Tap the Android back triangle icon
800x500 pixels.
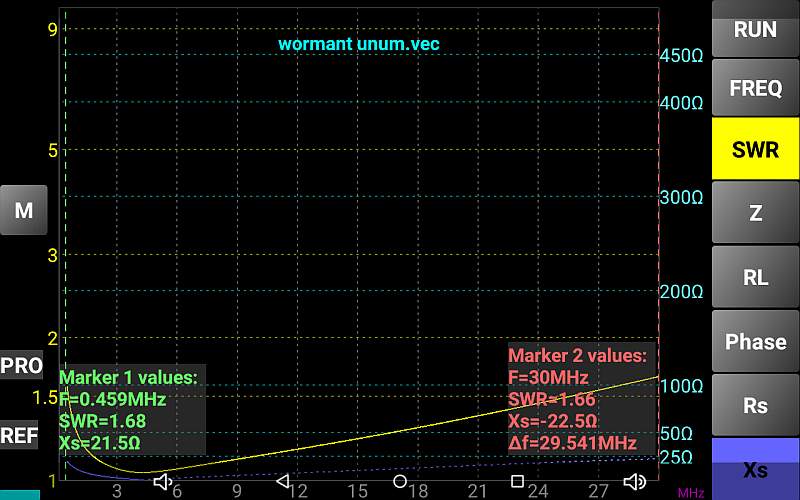click(x=282, y=482)
